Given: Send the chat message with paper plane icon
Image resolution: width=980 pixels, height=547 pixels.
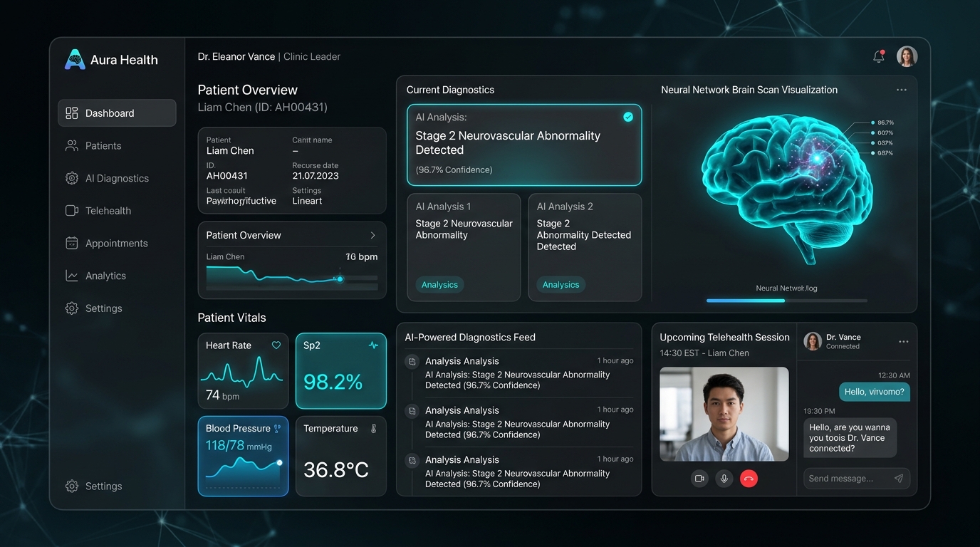Looking at the screenshot, I should tap(899, 479).
